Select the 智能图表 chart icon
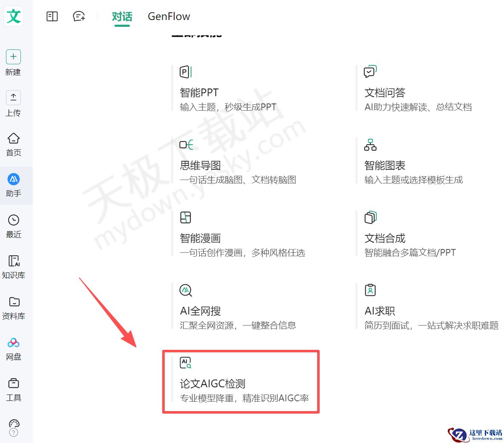 point(370,145)
